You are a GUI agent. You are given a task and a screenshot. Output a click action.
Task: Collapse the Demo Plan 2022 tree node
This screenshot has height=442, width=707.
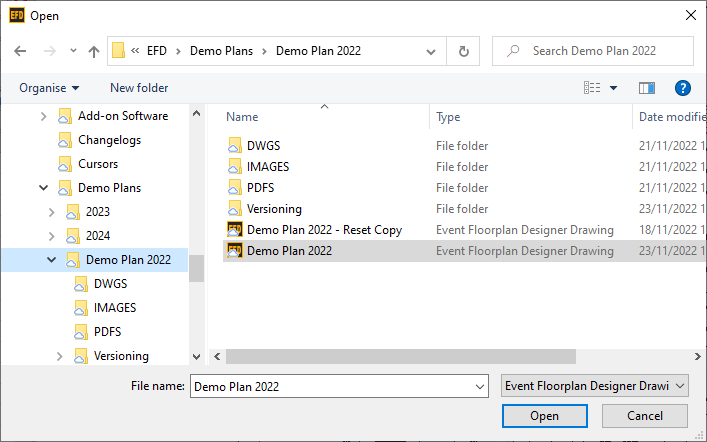[51, 260]
